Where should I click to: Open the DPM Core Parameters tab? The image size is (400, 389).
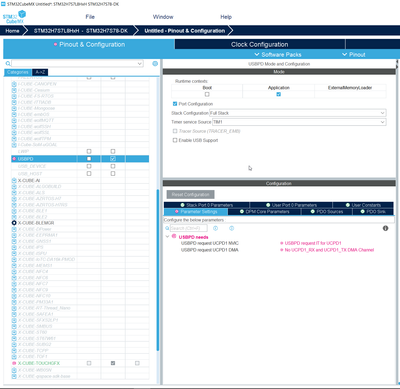(265, 212)
